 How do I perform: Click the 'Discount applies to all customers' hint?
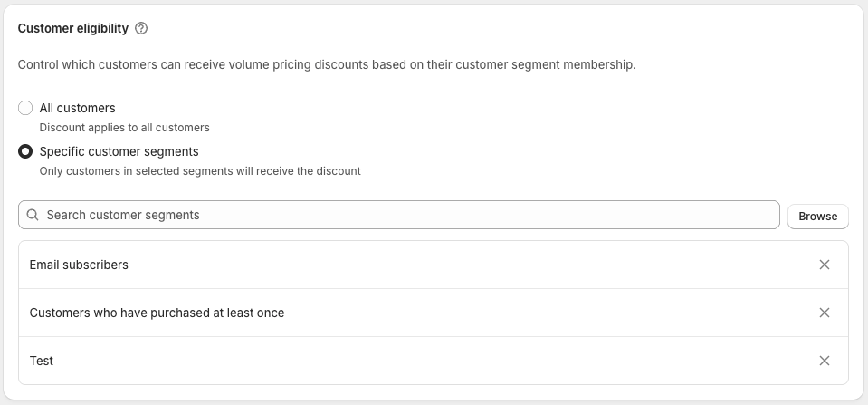[124, 128]
